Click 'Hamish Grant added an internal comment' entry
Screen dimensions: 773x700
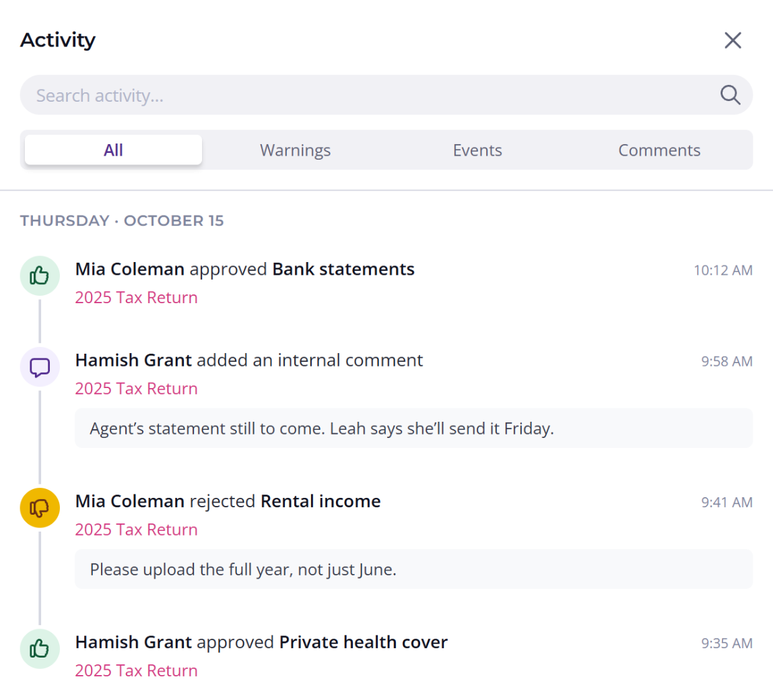point(249,360)
